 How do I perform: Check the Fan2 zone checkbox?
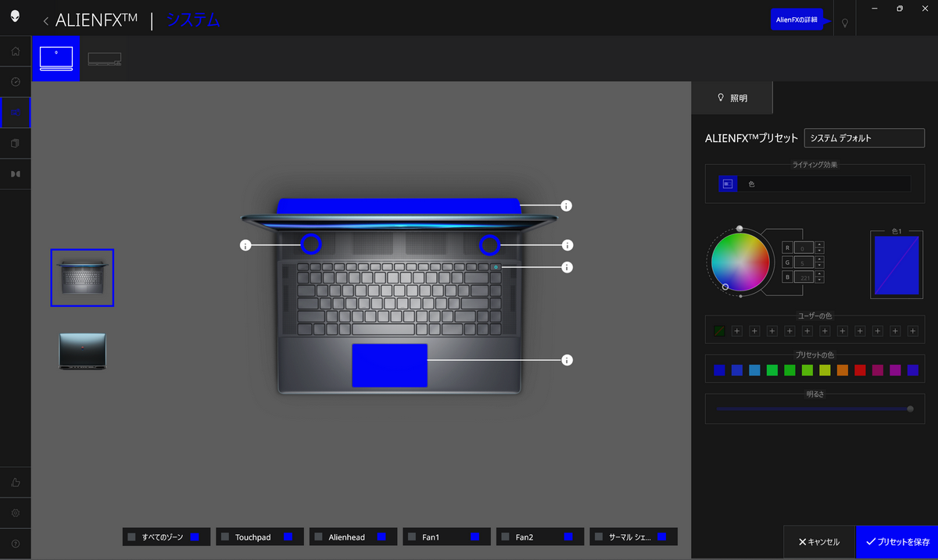pos(506,537)
